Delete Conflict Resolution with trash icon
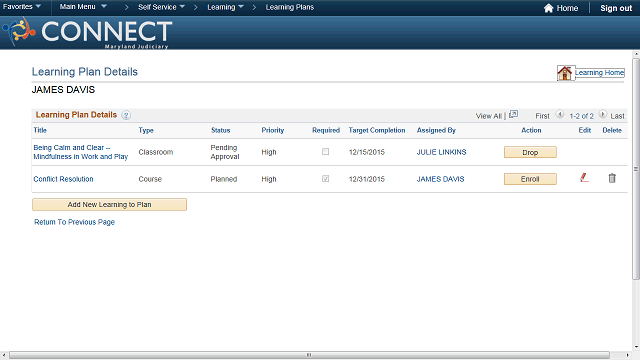This screenshot has height=360, width=640. click(612, 178)
